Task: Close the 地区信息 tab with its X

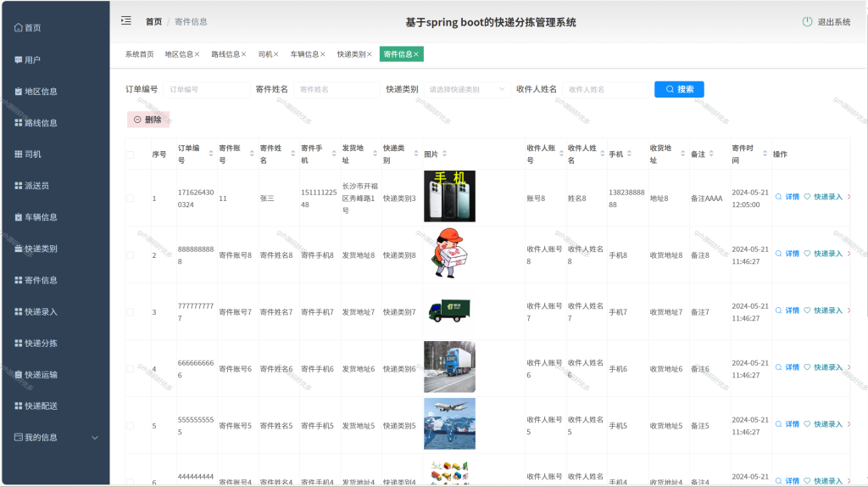Action: coord(197,54)
